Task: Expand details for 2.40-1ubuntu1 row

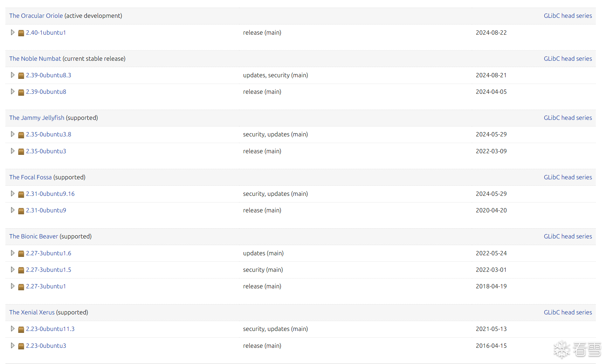Action: pyautogui.click(x=13, y=32)
